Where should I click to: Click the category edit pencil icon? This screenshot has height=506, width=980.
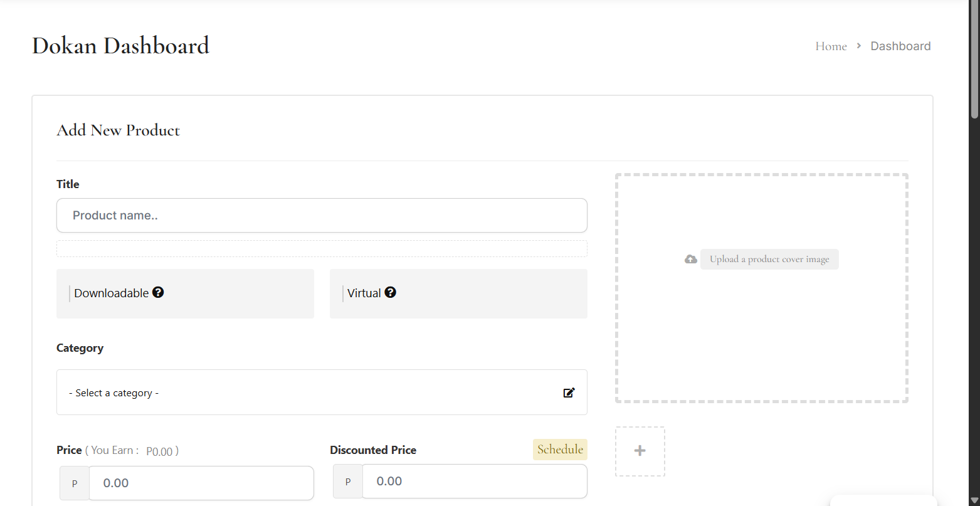(x=569, y=393)
